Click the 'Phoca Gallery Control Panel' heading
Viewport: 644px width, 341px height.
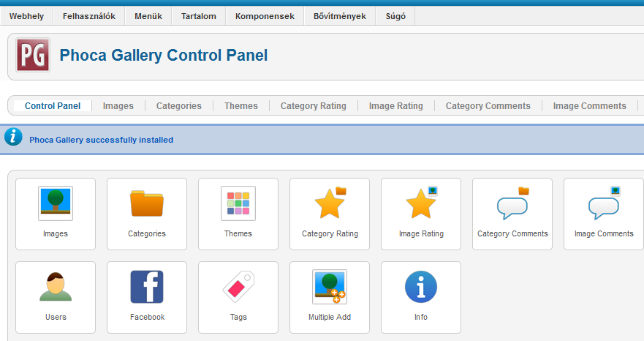point(164,55)
